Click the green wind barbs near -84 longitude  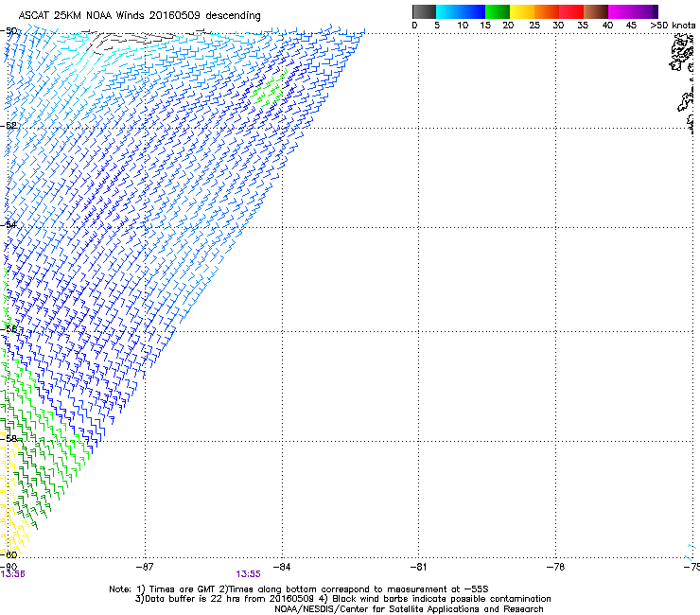(270, 88)
